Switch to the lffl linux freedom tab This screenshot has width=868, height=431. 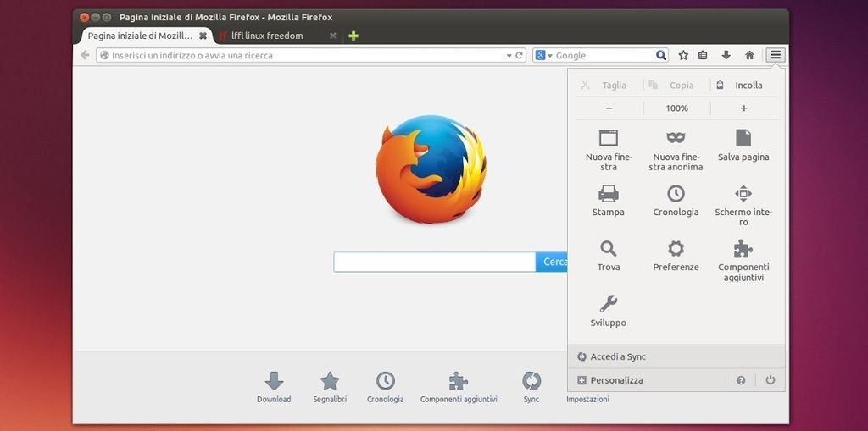pos(267,36)
